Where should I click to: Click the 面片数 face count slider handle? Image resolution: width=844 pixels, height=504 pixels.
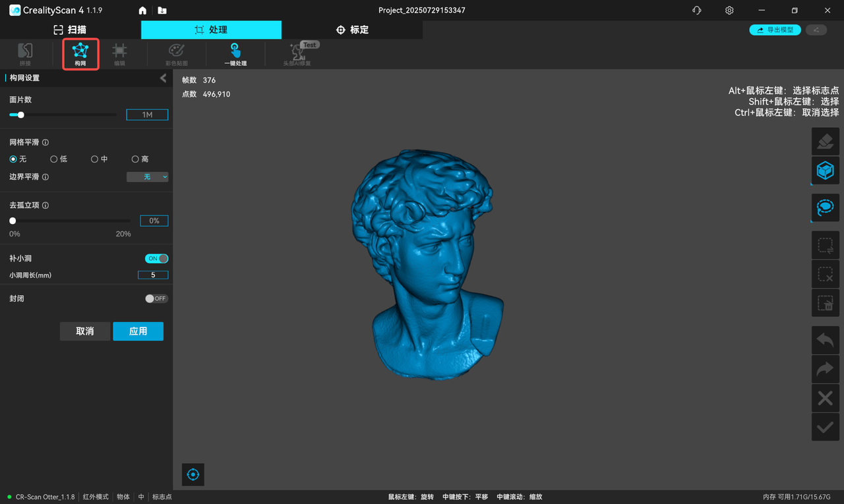coord(21,115)
